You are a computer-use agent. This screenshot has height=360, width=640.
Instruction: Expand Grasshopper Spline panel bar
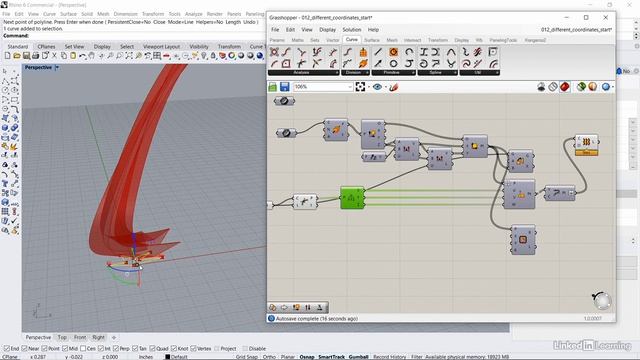point(438,73)
